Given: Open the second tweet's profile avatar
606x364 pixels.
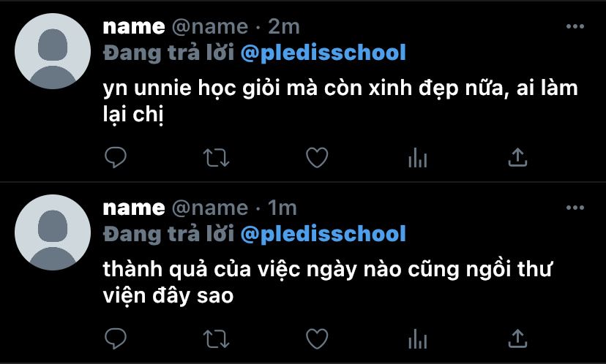Looking at the screenshot, I should tap(53, 232).
